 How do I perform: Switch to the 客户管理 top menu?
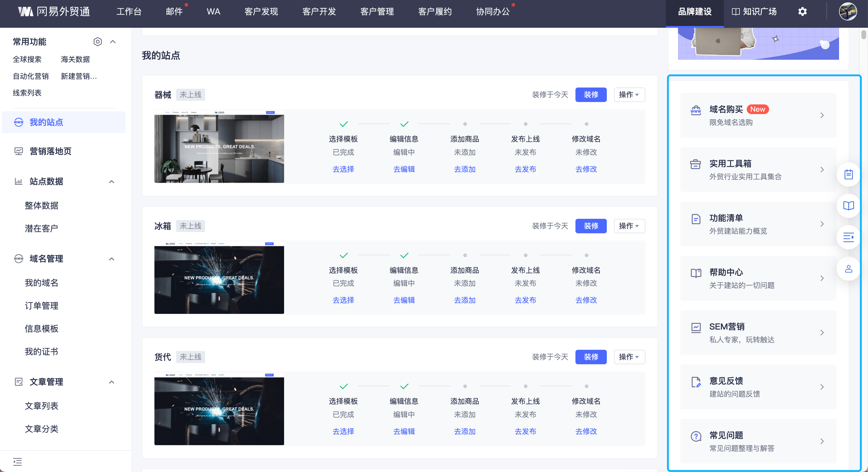(377, 11)
